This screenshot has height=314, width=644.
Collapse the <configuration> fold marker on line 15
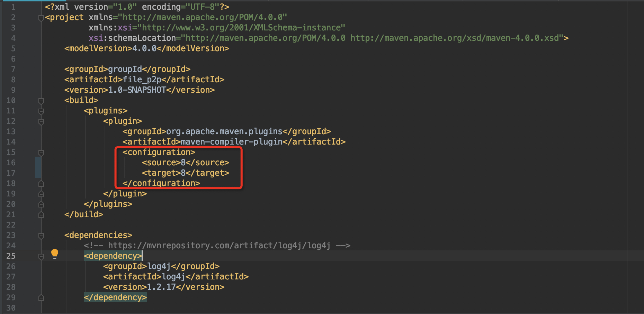41,153
